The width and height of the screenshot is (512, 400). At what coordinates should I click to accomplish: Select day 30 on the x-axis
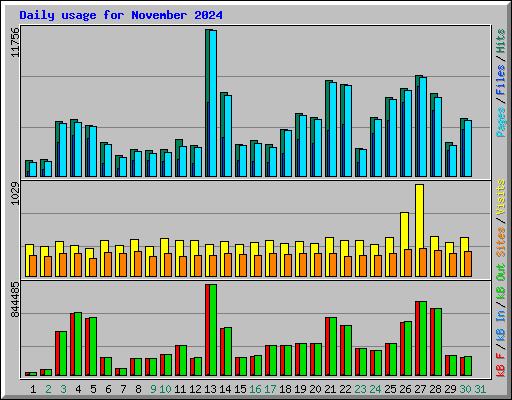(x=465, y=389)
